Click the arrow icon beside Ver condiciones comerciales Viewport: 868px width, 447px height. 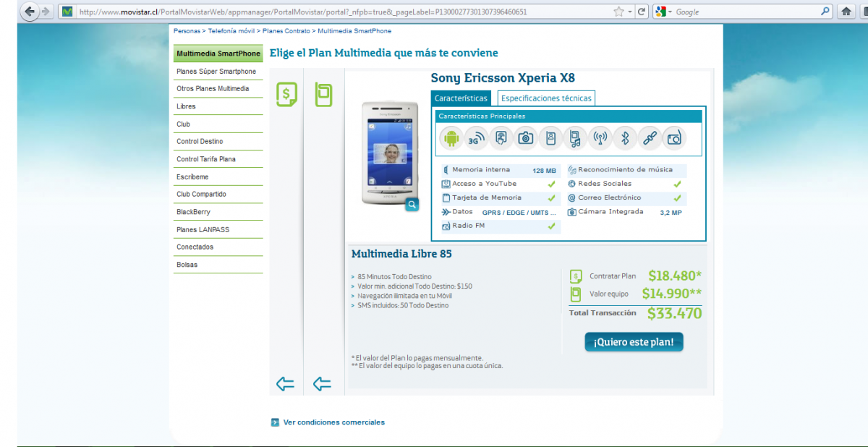[x=275, y=422]
